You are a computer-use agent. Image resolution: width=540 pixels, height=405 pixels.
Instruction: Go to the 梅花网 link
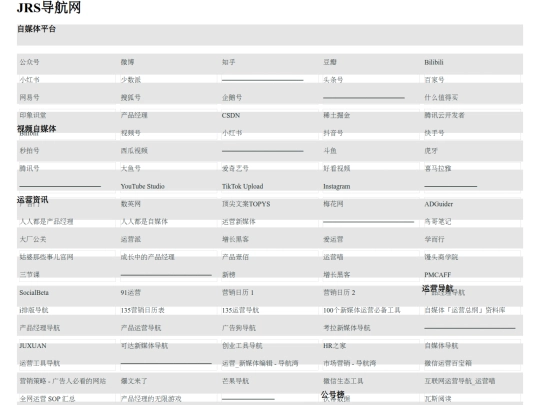[x=333, y=204]
